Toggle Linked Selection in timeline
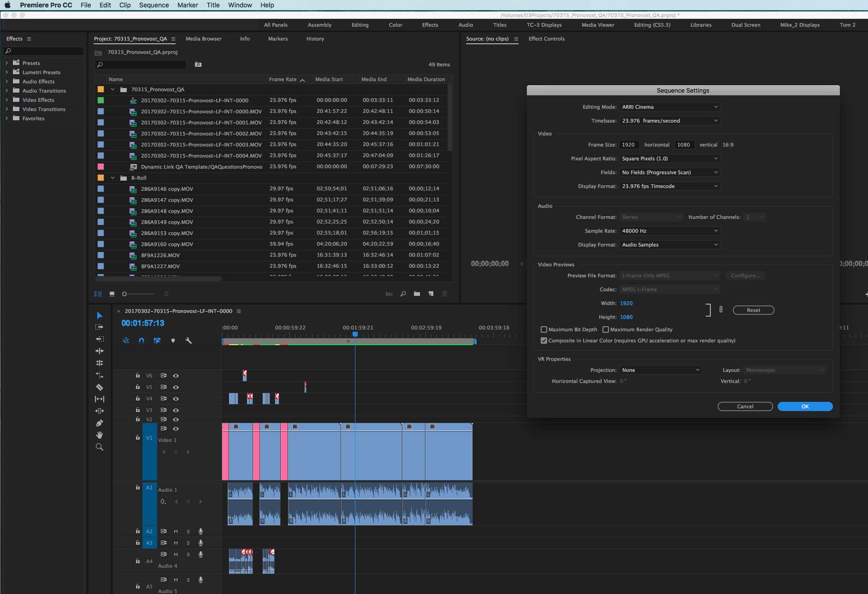868x594 pixels. [157, 341]
